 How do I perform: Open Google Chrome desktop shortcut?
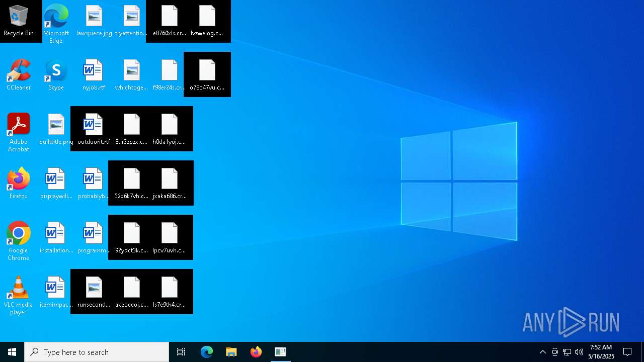(x=19, y=241)
